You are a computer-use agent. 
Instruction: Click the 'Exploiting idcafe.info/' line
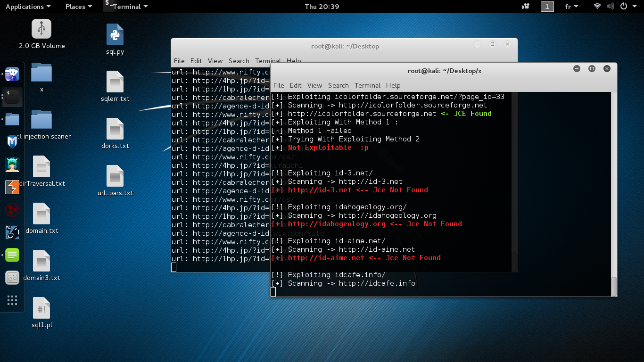[328, 275]
